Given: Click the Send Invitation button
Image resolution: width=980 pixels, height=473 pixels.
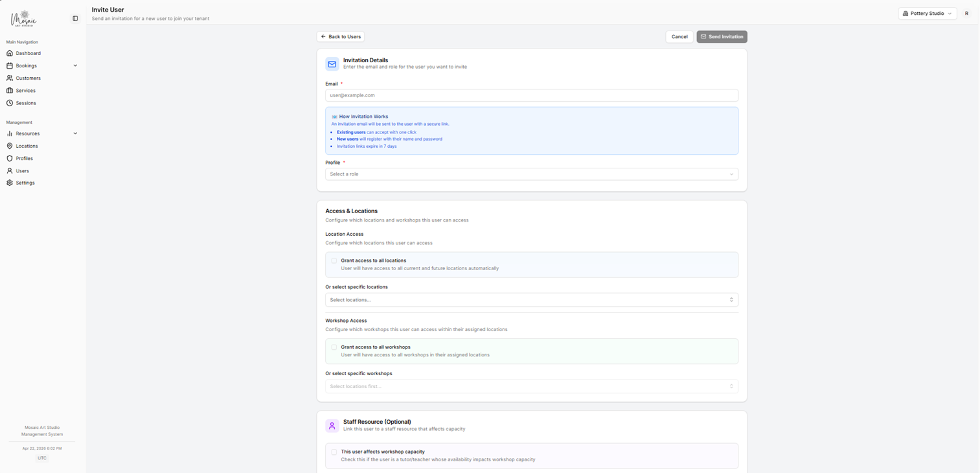Looking at the screenshot, I should click(x=722, y=37).
